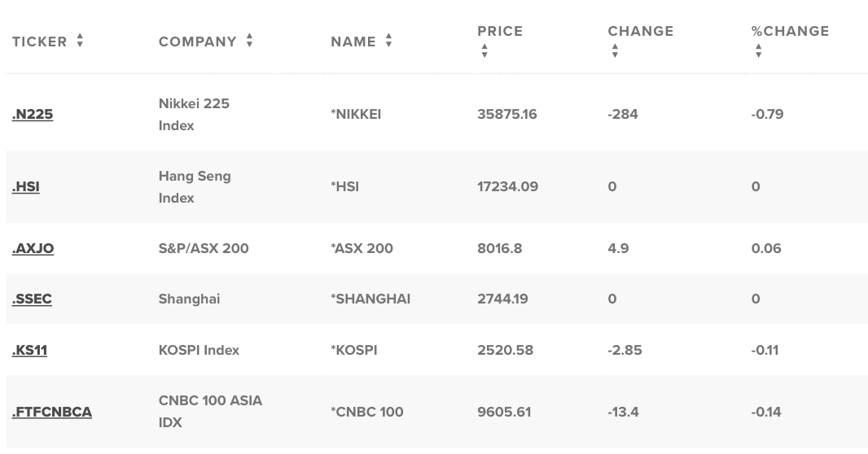The width and height of the screenshot is (868, 454).
Task: Open the .N225 ticker link
Action: coord(33,115)
